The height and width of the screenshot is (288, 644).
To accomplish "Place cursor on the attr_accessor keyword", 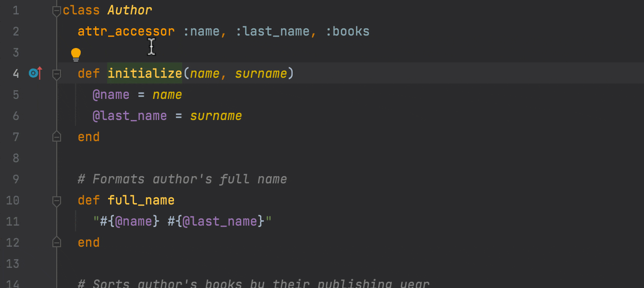I will 126,31.
